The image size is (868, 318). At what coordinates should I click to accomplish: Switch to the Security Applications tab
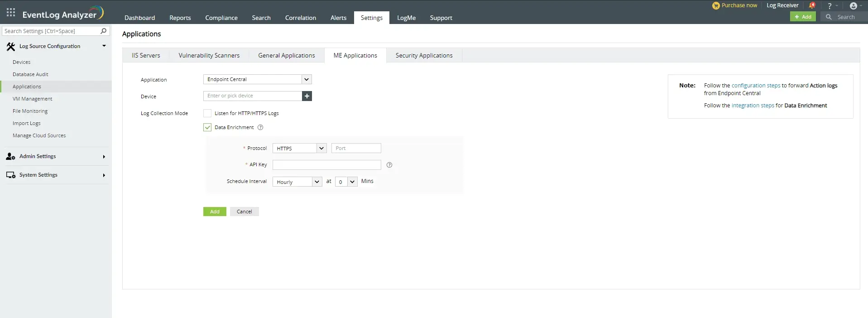coord(424,55)
